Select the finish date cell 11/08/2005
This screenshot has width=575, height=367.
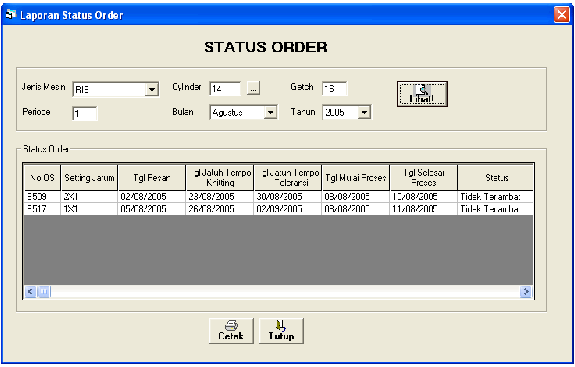point(424,209)
